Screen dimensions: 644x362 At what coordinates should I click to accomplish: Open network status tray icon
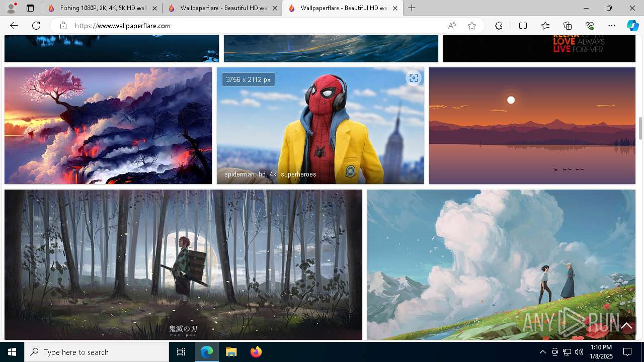click(x=567, y=352)
